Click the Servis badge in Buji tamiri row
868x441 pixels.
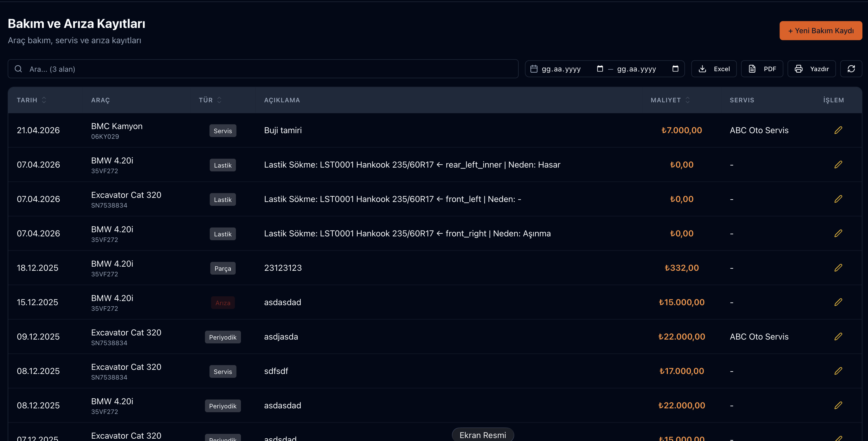click(x=223, y=131)
